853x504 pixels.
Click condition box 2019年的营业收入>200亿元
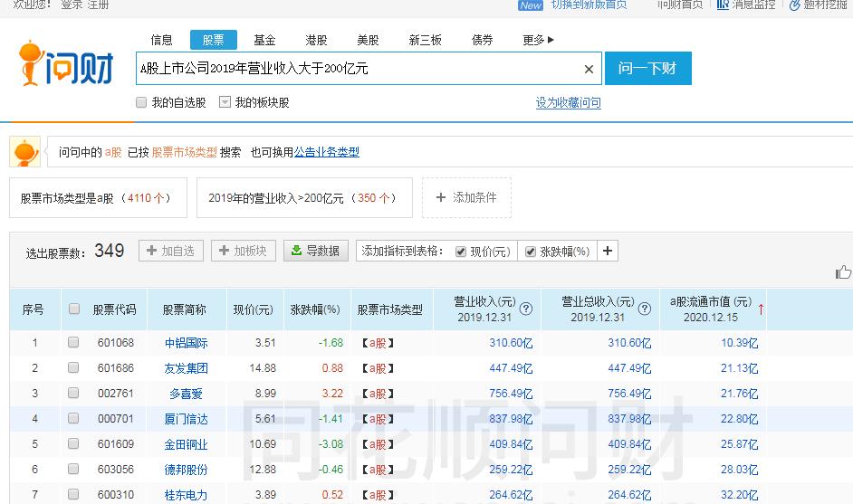tap(304, 198)
